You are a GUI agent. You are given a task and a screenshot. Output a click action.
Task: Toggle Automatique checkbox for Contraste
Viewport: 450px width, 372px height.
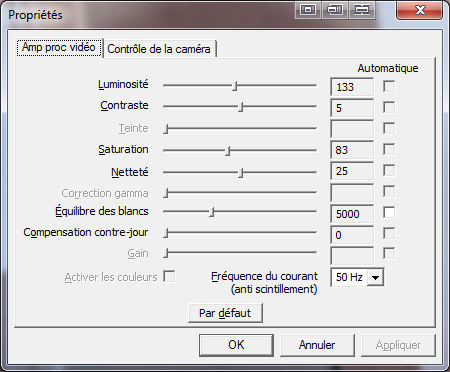coord(389,107)
